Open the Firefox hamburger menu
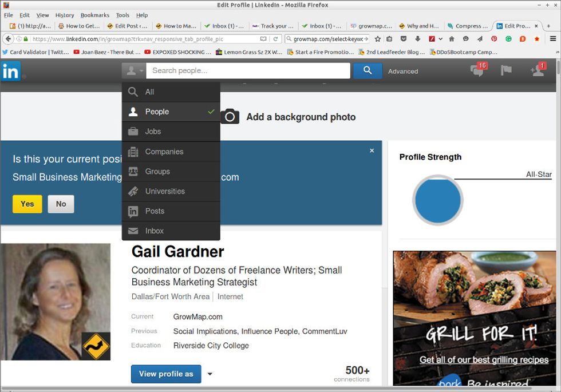Screen dimensions: 561x392 coord(553,39)
